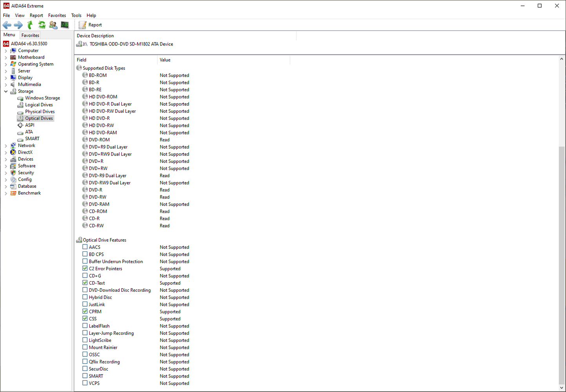Go up one level with green arrow

tap(30, 25)
